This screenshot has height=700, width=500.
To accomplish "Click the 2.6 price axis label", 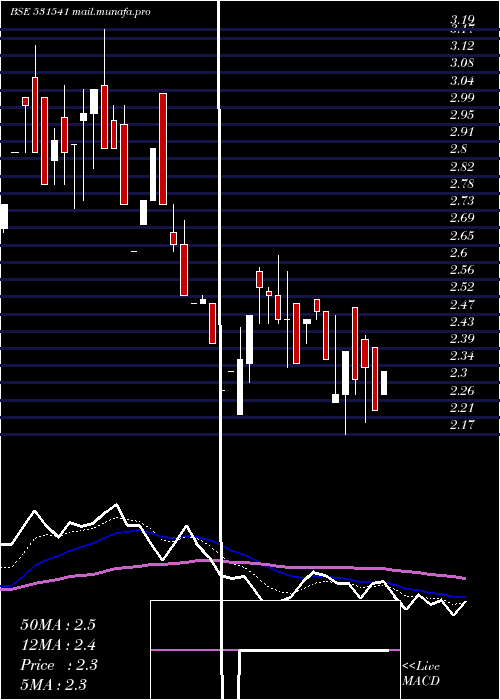I will point(458,253).
